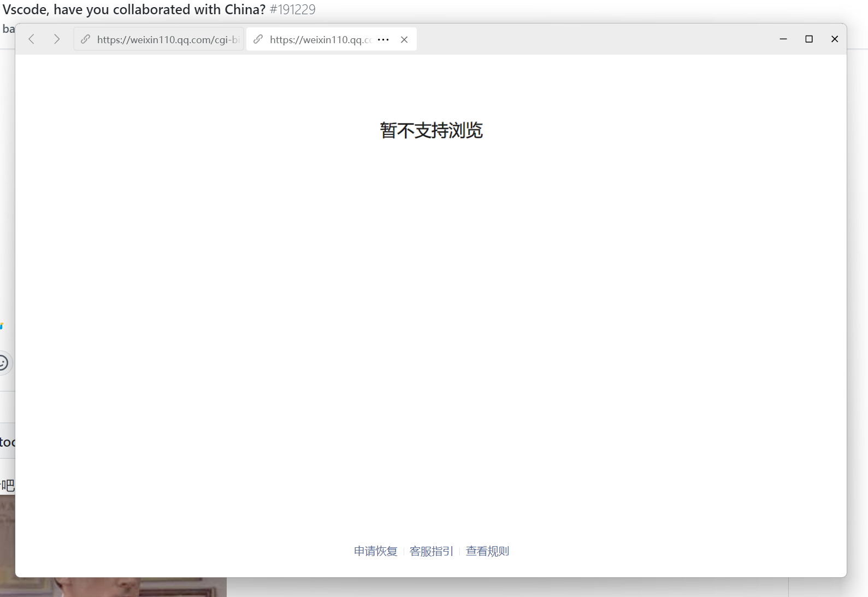Viewport: 868px width, 597px height.
Task: Click issue number #191229 behind popup
Action: point(293,9)
